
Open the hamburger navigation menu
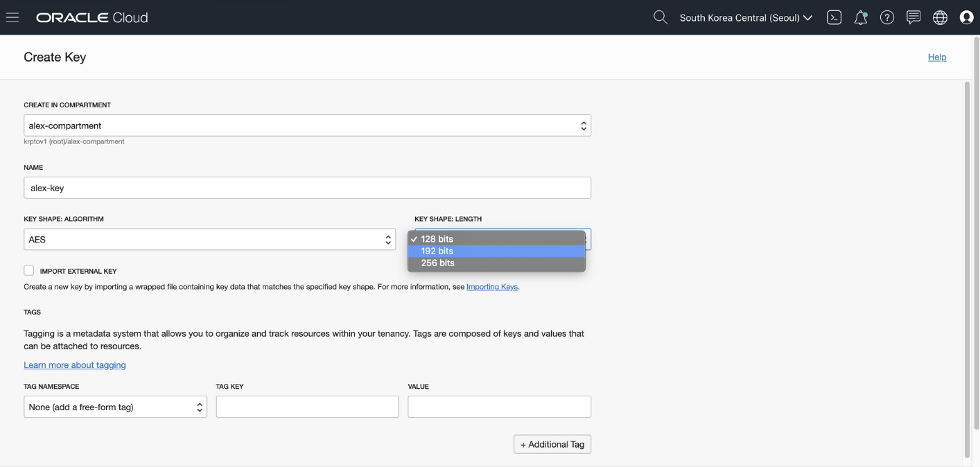(12, 17)
